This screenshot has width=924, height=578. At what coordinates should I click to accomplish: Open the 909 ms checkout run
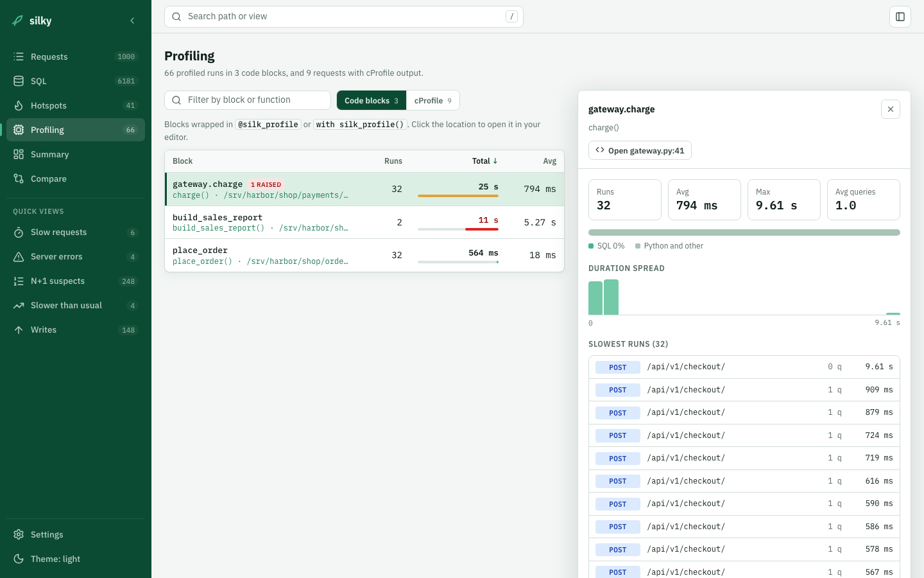(744, 390)
